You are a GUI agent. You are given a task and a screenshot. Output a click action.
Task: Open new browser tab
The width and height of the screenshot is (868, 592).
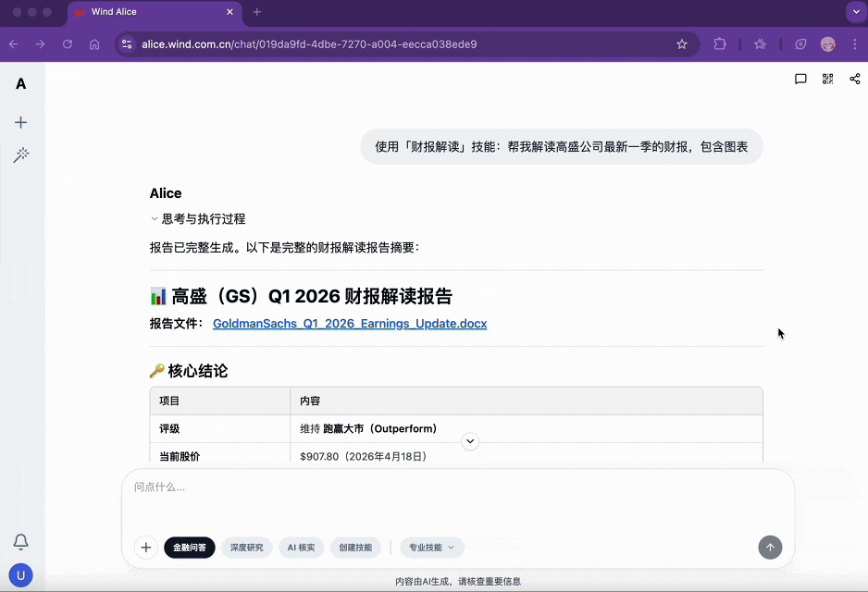257,12
